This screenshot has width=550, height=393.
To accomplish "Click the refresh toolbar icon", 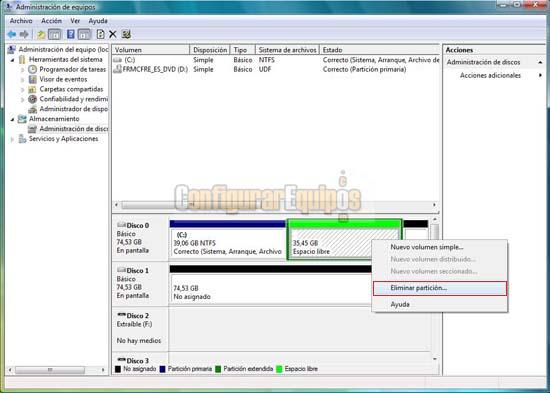I will [101, 34].
